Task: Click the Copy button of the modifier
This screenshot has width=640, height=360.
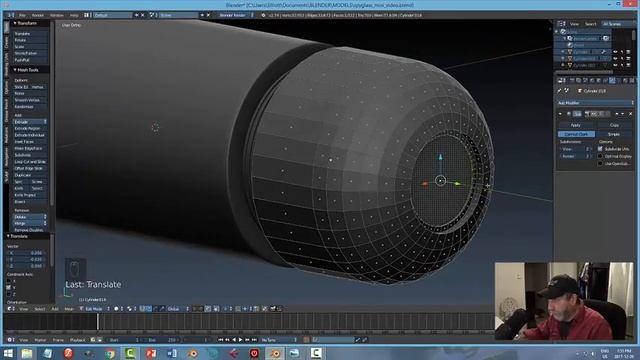Action: pos(614,125)
